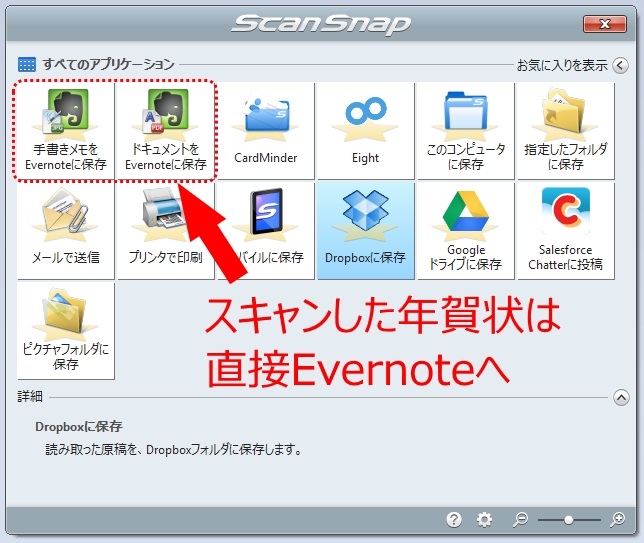Click the zoom in magnifier icon

[x=617, y=520]
